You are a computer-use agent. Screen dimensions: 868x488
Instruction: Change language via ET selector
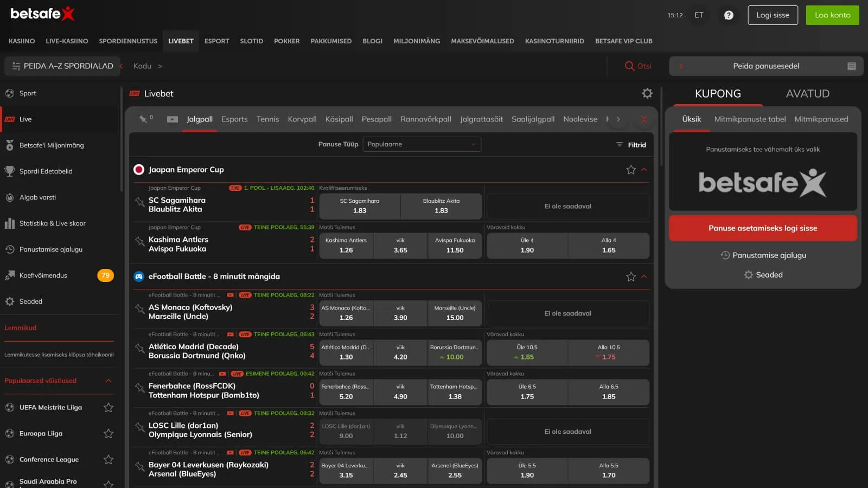pos(699,15)
